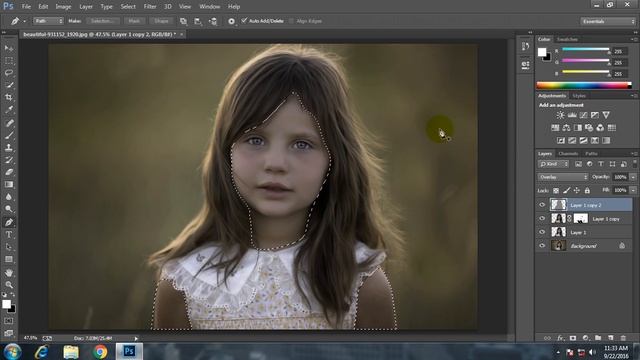Add a Color Balance adjustment
This screenshot has width=640, height=360.
[x=567, y=128]
